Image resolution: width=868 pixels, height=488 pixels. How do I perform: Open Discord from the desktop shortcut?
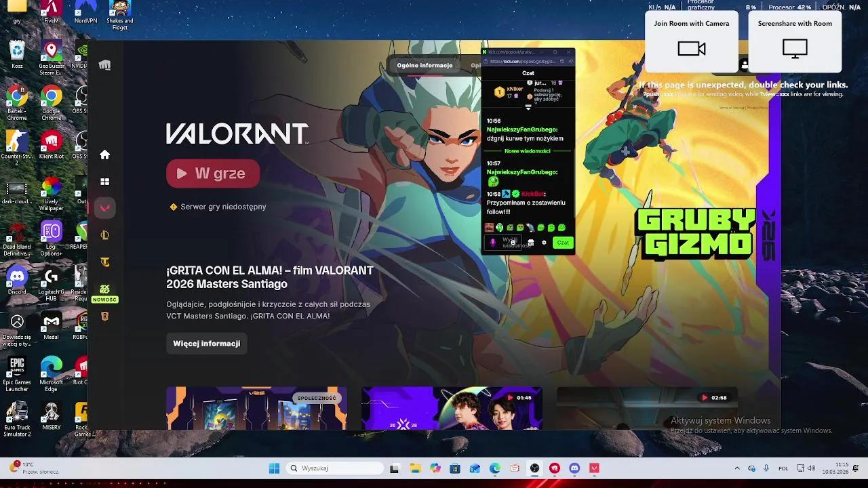tap(17, 277)
